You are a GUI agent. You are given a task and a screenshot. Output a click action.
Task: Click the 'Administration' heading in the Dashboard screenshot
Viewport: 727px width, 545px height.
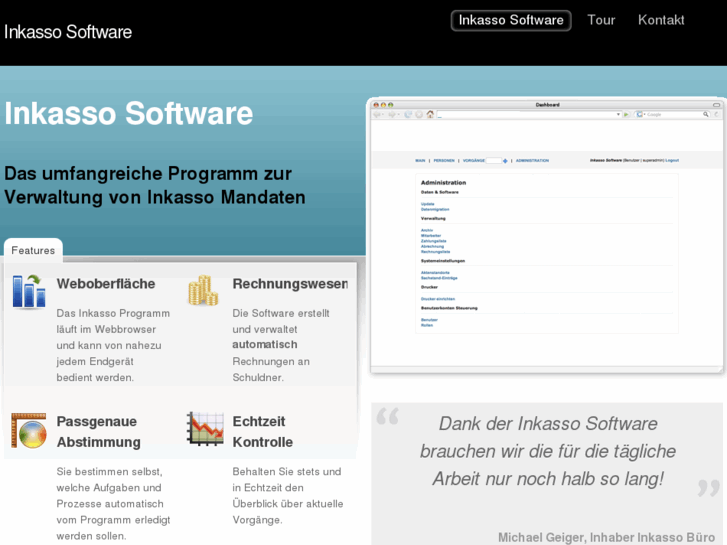443,183
